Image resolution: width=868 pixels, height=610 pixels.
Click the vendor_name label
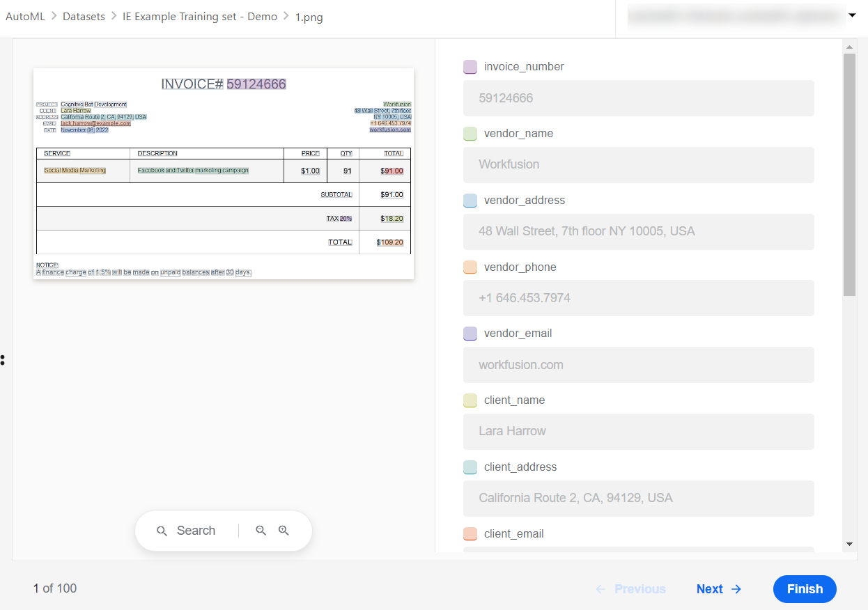click(x=519, y=134)
